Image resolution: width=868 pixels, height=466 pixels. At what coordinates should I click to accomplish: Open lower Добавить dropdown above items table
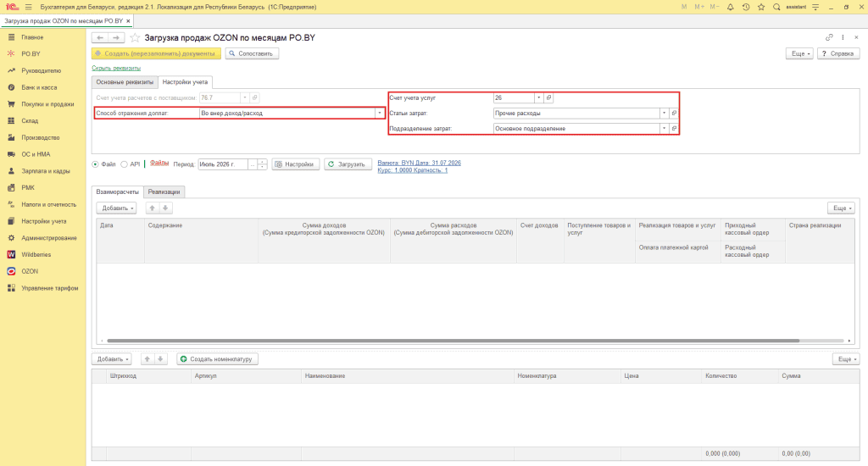(112, 359)
